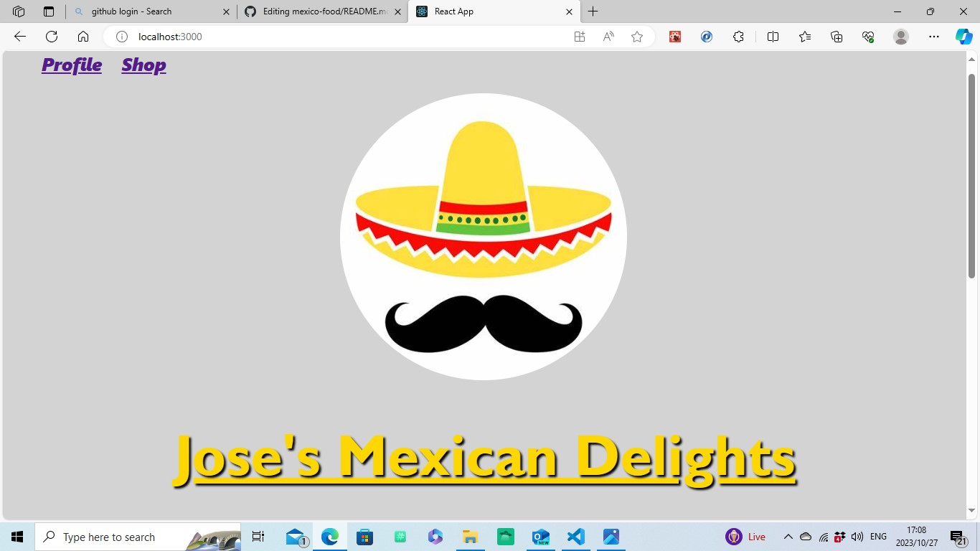This screenshot has height=551, width=980.
Task: Launch Visual Studio Code from the taskbar
Action: click(575, 537)
